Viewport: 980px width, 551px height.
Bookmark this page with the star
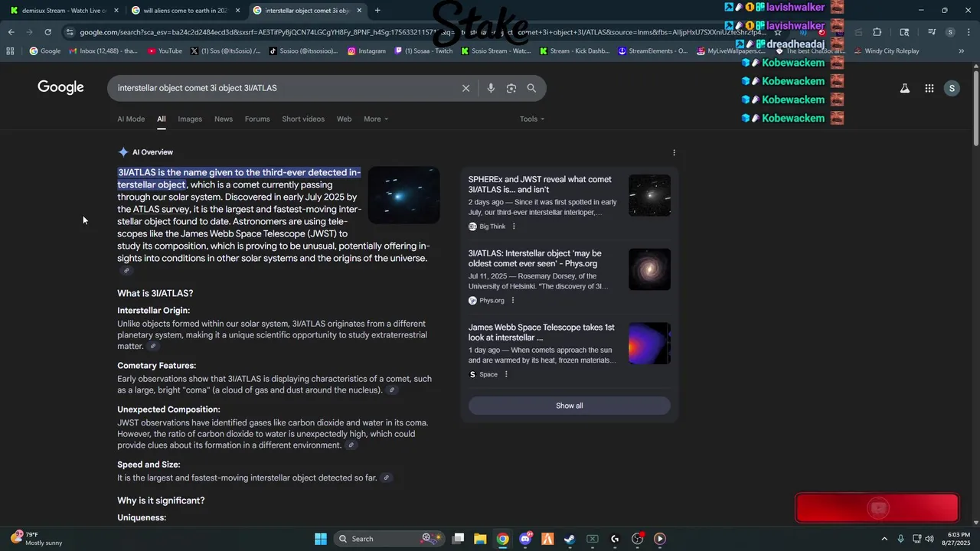coord(778,32)
